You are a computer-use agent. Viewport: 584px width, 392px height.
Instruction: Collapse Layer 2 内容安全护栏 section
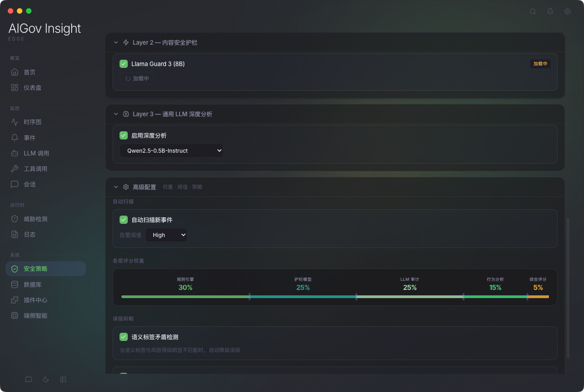click(116, 42)
